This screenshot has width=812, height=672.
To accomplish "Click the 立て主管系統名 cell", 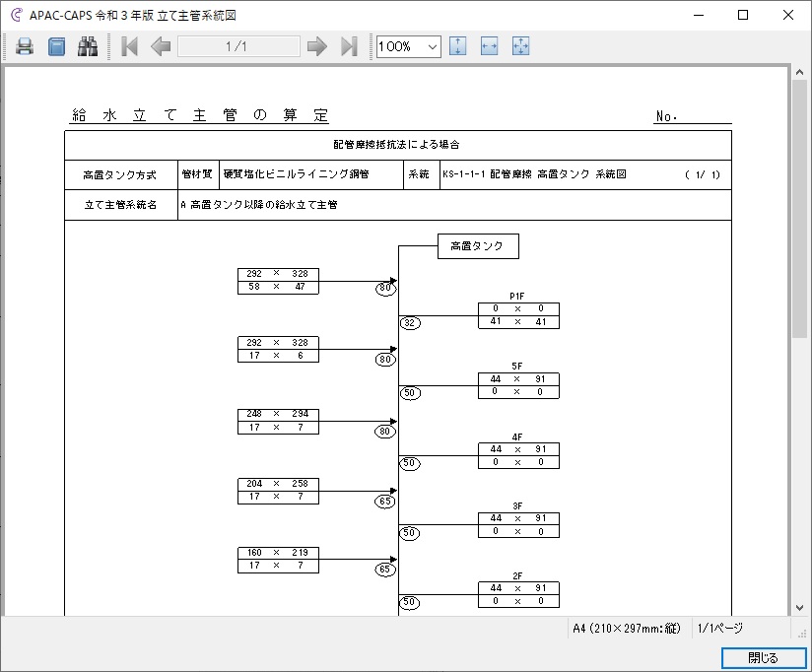I will (120, 205).
